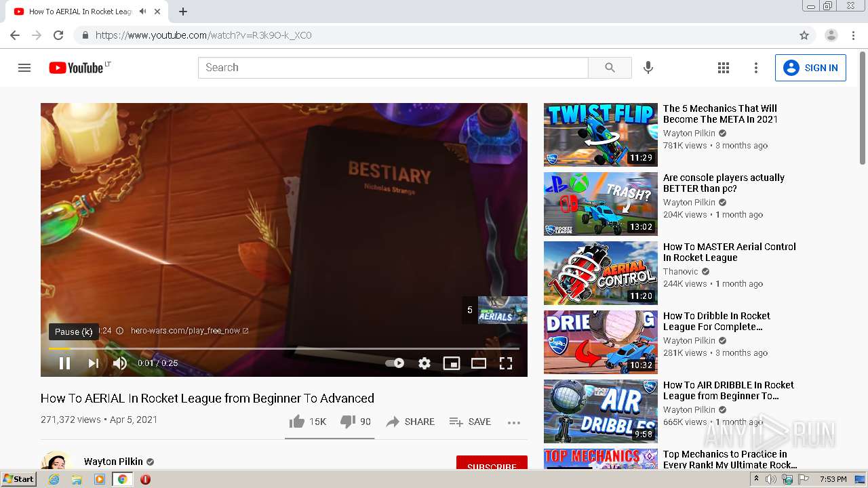Open Aerial Control thumbnail
Image resolution: width=868 pixels, height=488 pixels.
601,273
